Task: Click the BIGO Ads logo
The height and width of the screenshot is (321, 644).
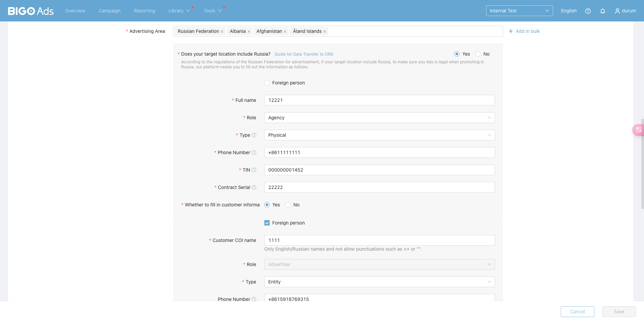Action: 31,11
